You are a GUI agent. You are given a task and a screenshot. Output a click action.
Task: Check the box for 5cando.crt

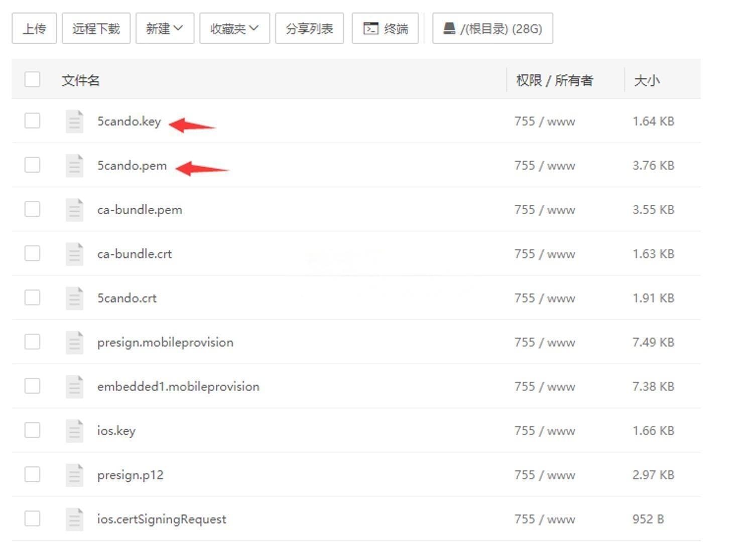point(32,297)
